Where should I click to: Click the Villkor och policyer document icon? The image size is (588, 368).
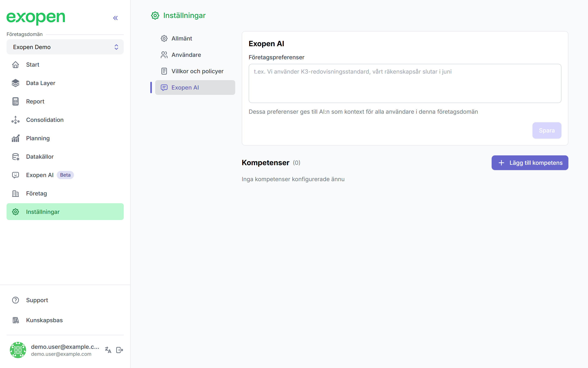164,71
